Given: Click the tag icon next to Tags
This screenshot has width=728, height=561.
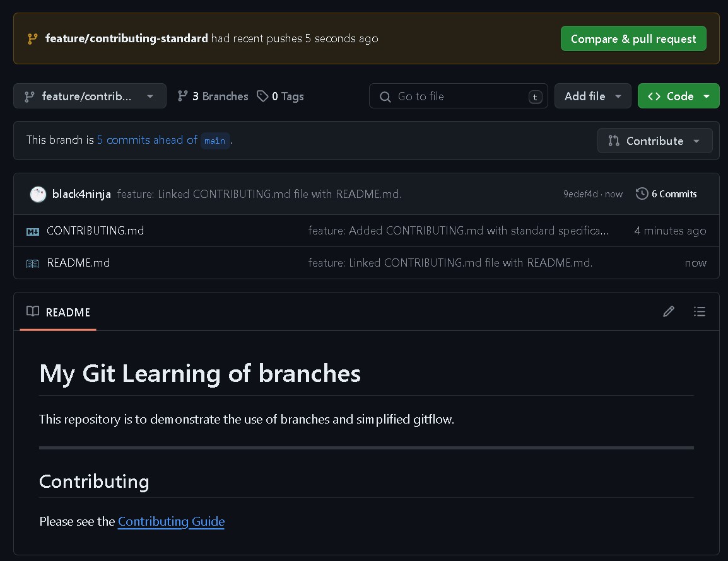Looking at the screenshot, I should point(262,96).
